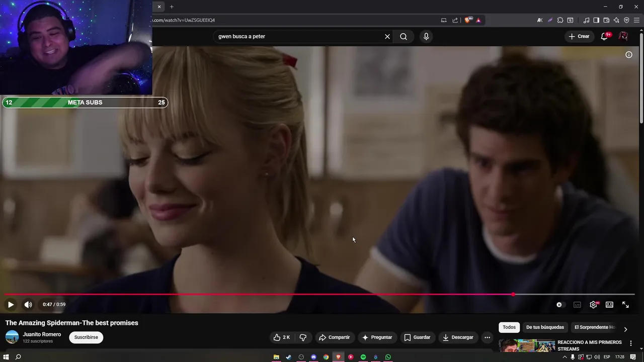Open the account avatar menu

pyautogui.click(x=623, y=36)
